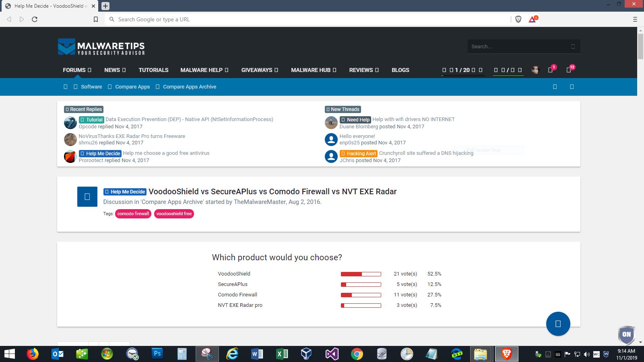Open the Compare Apps Archive breadcrumb
Screen dimensions: 644x362
coord(190,87)
